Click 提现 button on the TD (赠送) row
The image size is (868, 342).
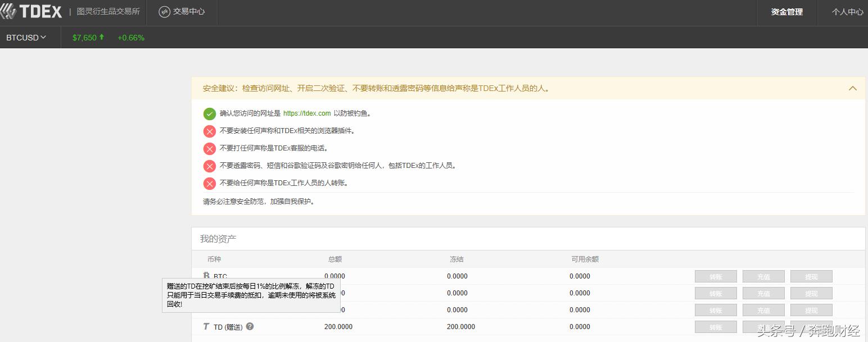pyautogui.click(x=811, y=326)
